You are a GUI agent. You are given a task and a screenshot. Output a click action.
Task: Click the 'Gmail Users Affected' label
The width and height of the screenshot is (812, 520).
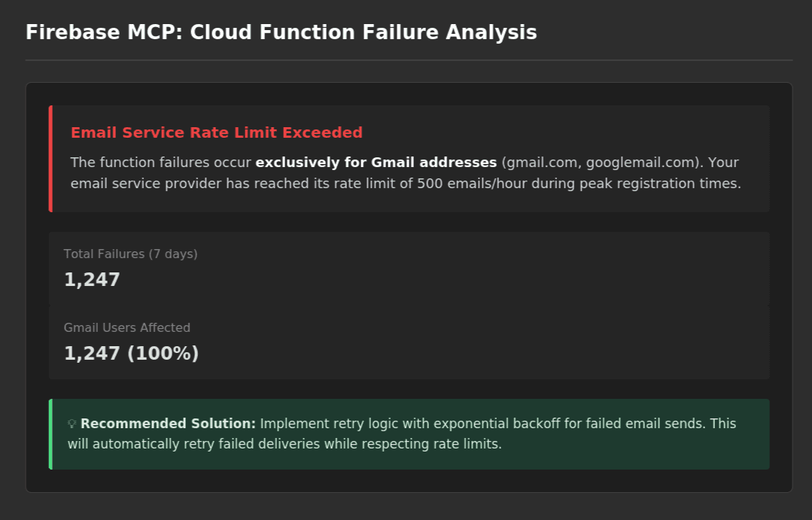point(126,328)
